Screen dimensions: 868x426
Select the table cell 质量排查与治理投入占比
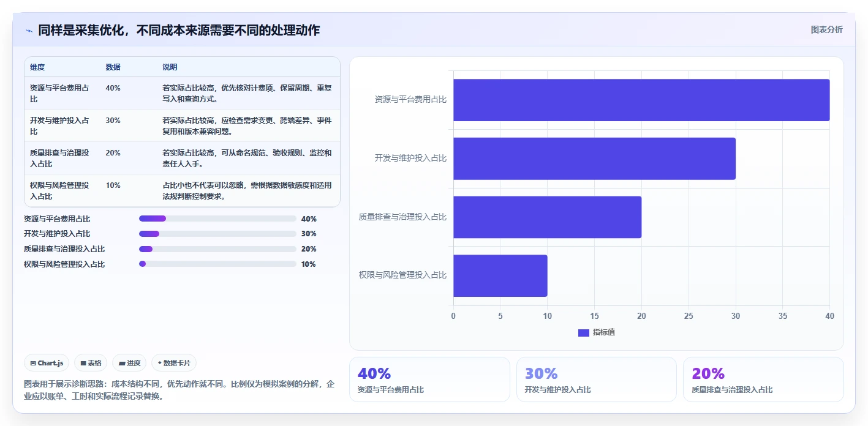point(59,159)
